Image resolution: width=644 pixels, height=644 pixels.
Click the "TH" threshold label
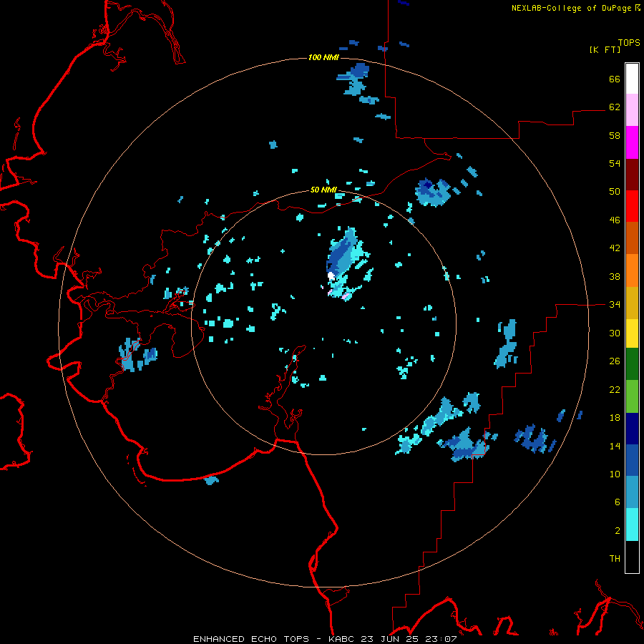point(615,559)
